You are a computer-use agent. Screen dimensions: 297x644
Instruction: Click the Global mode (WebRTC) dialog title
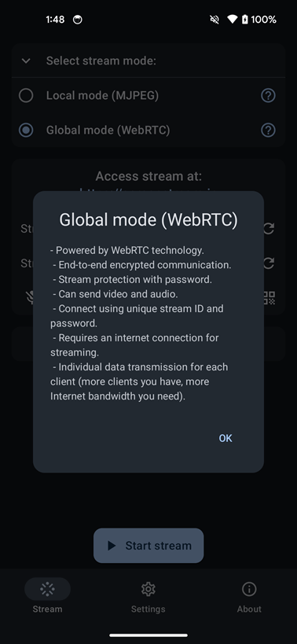coord(148,219)
